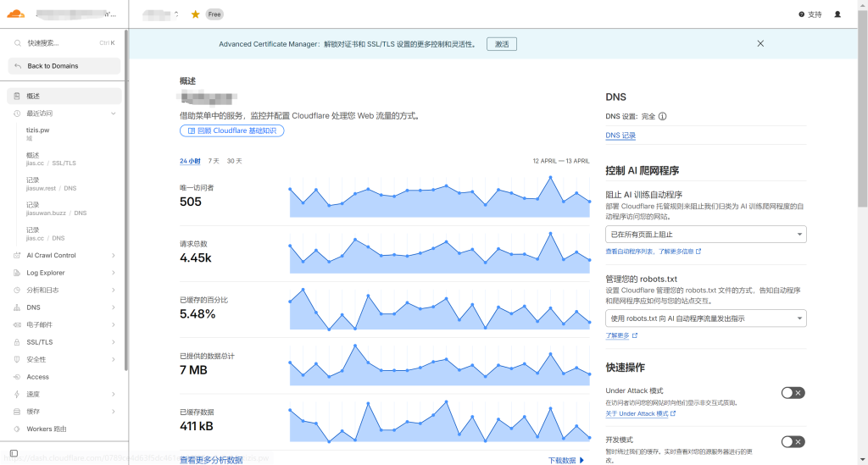Click 回顾 Cloudflare 基础知识 button

click(232, 130)
